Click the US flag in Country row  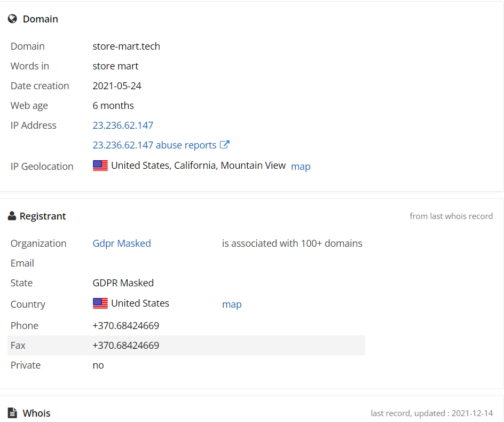pyautogui.click(x=100, y=303)
